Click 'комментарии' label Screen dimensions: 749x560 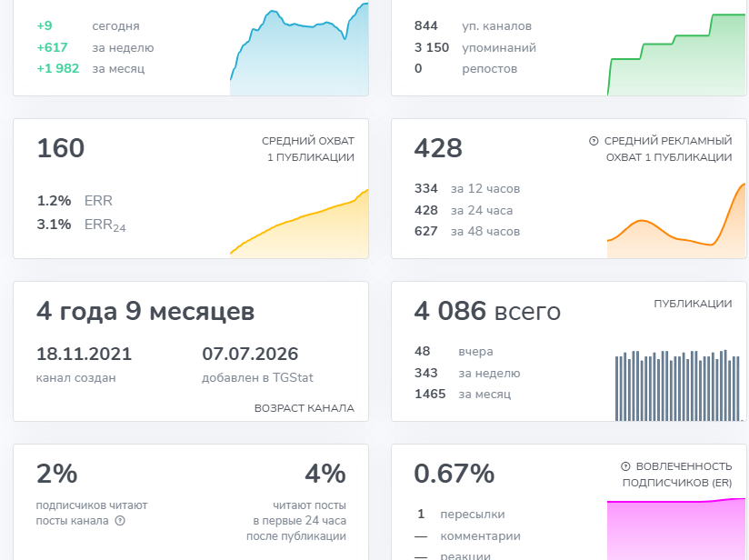tap(481, 536)
